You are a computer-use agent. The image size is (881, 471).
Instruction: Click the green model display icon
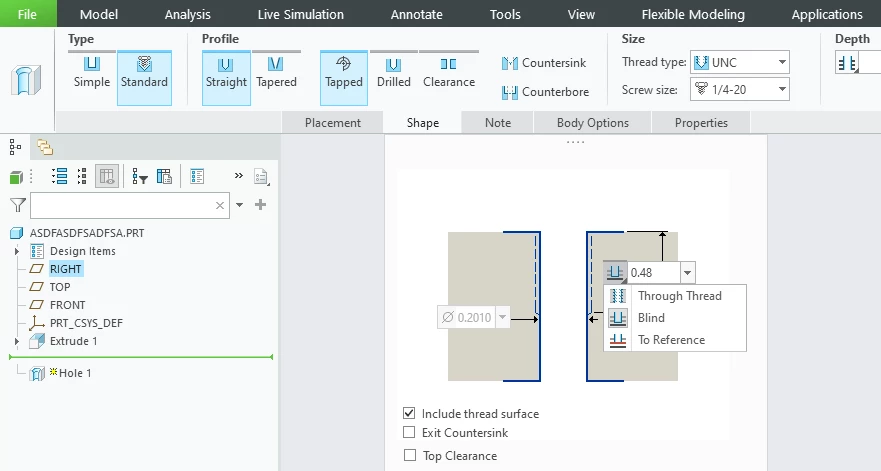coord(16,177)
